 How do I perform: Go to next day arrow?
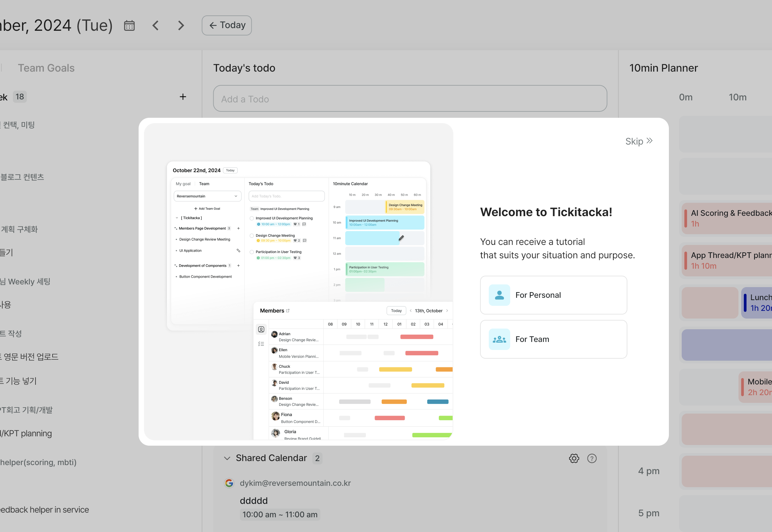[x=181, y=25]
